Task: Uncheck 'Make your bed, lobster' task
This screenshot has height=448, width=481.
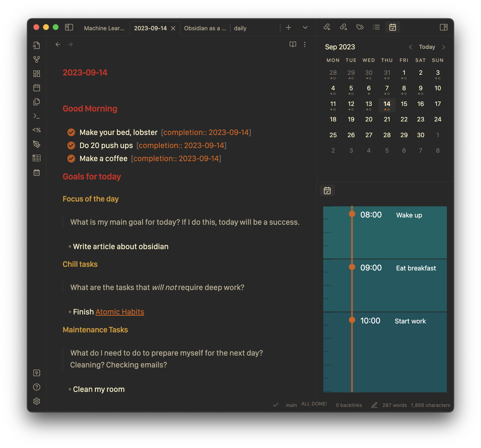Action: (x=71, y=132)
